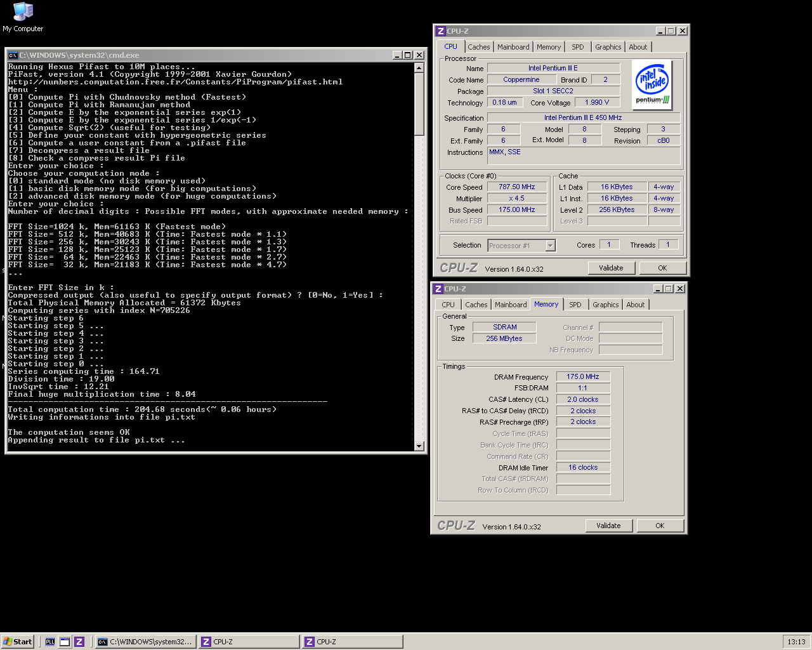The height and width of the screenshot is (650, 812).
Task: Select Memory tab in lower CPU-Z window
Action: click(x=546, y=304)
